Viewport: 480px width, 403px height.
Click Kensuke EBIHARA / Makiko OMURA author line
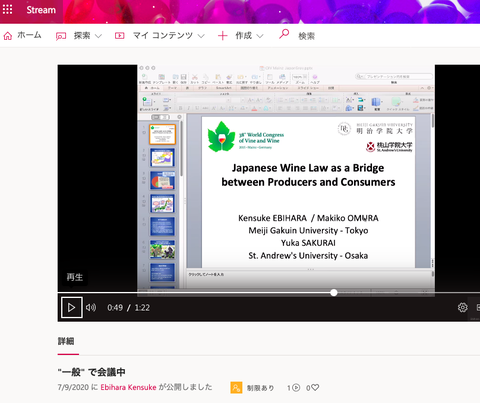pos(308,218)
